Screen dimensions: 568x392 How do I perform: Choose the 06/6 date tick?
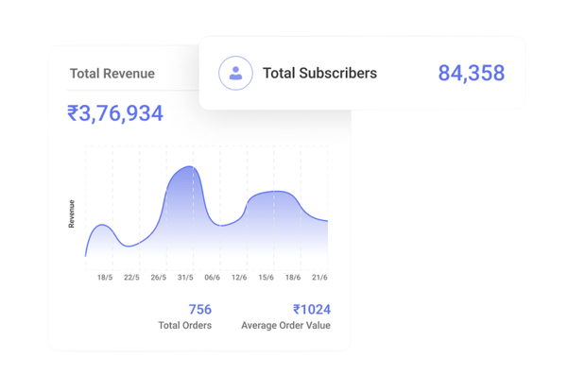213,278
